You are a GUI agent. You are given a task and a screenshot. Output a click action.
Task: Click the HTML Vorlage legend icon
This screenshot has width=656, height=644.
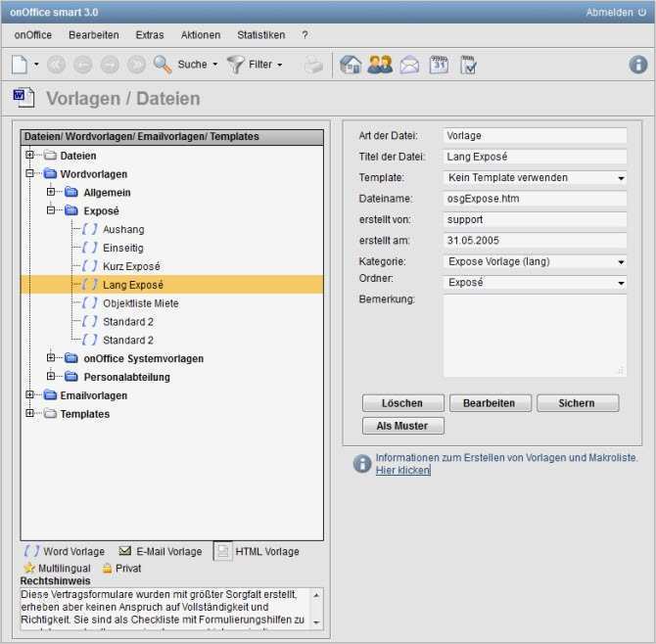coord(223,551)
